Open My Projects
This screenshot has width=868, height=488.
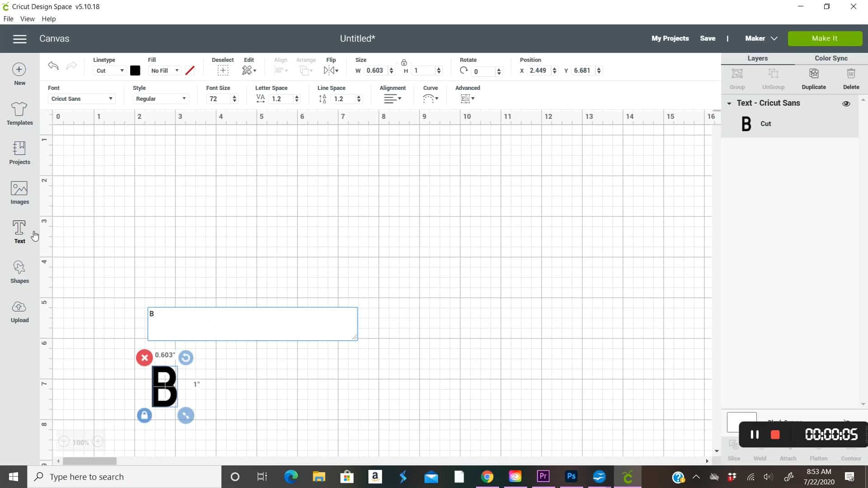[x=670, y=38]
